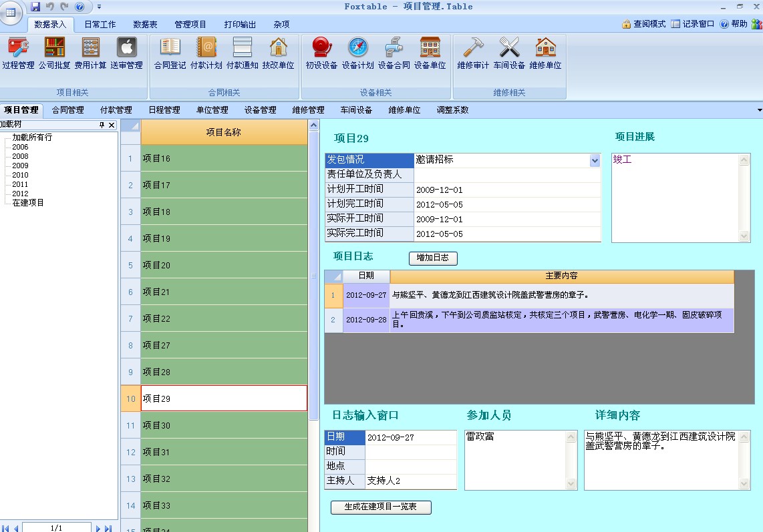Open the 设备计划 compass icon

[x=357, y=53]
